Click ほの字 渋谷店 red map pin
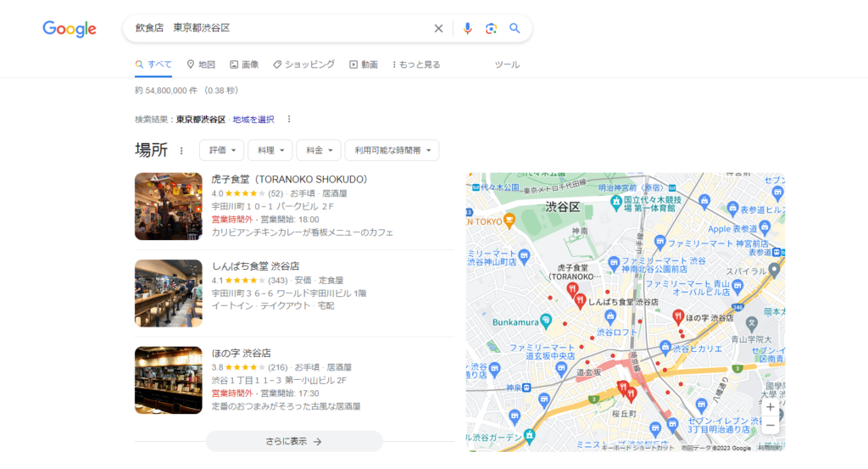Image resolution: width=868 pixels, height=469 pixels. point(677,316)
